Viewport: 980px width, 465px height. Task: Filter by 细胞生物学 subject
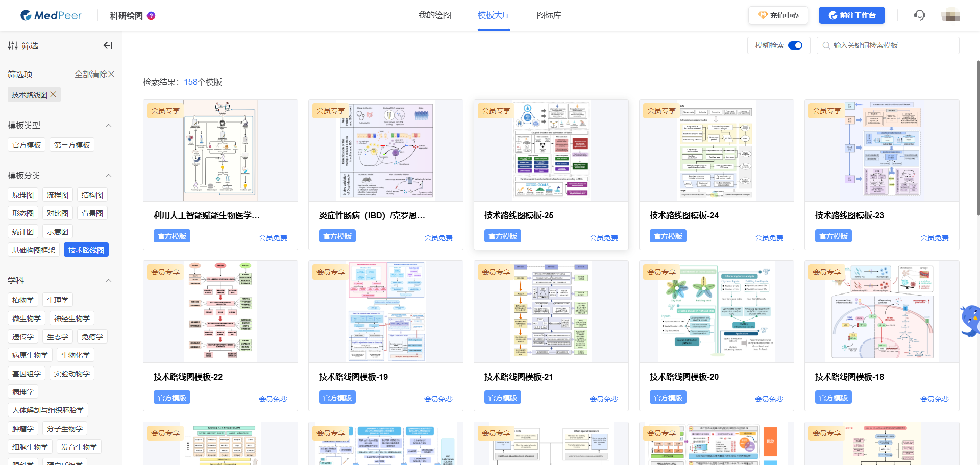(x=30, y=447)
